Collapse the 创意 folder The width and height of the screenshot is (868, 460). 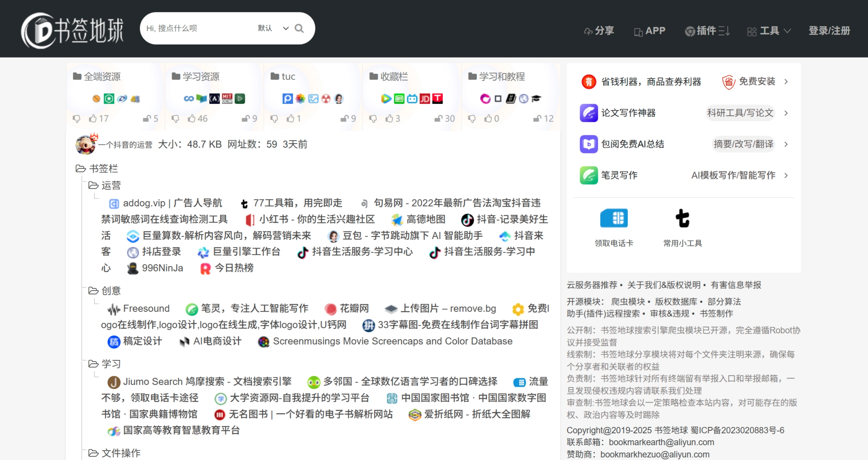pyautogui.click(x=93, y=291)
